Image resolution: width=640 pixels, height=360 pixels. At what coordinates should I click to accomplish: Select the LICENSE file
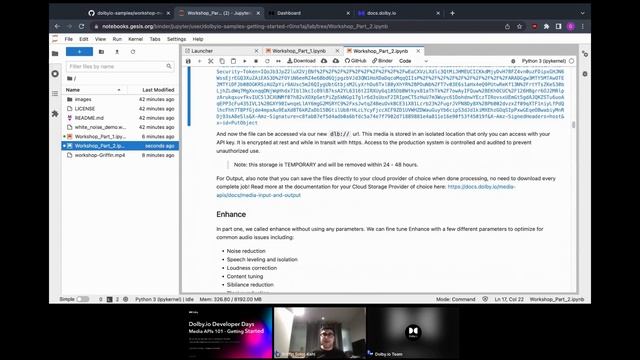[120, 109]
